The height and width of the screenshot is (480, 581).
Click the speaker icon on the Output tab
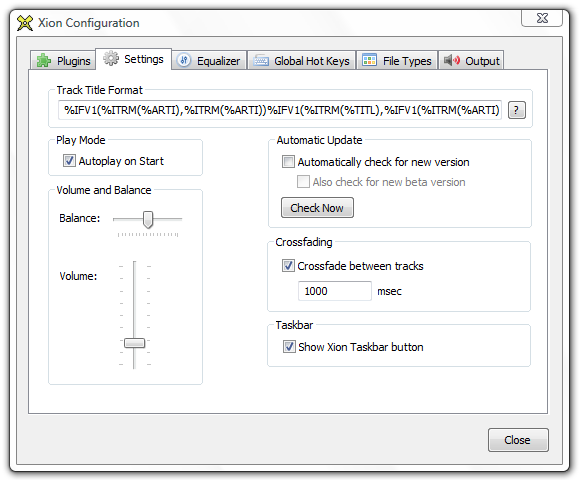tap(452, 60)
